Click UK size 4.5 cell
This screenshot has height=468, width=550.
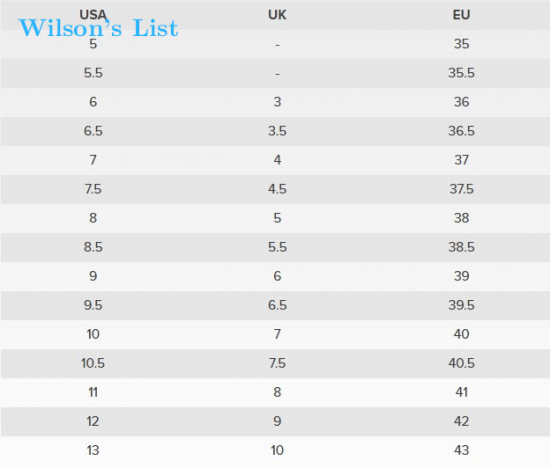[277, 189]
